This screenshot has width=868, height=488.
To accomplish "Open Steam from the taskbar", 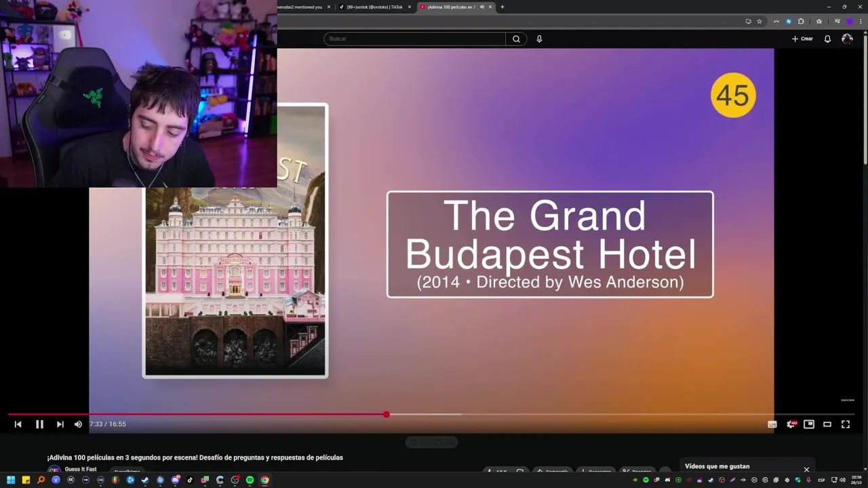I will [x=145, y=480].
